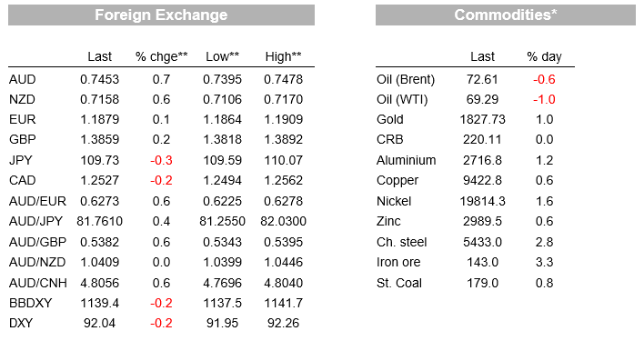The image size is (644, 341).
Task: Click the Ch. steel change 2.8
Action: (544, 242)
